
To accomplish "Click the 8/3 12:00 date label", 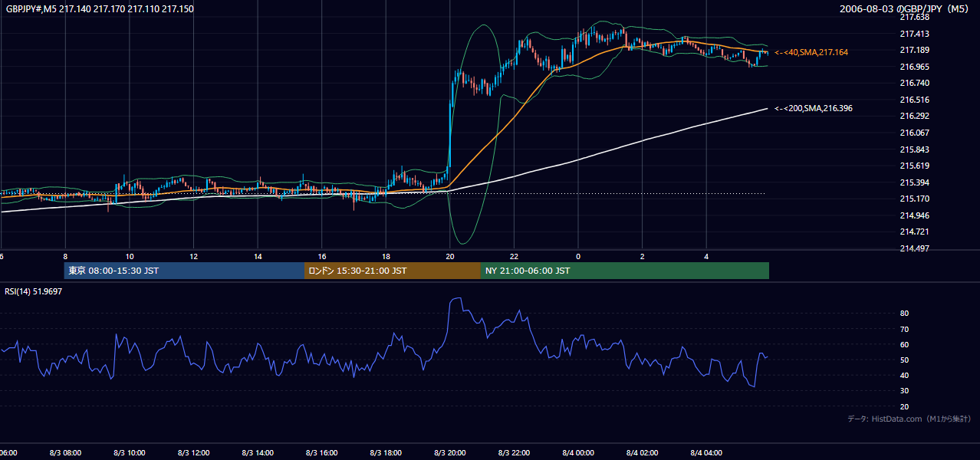I will click(x=194, y=453).
